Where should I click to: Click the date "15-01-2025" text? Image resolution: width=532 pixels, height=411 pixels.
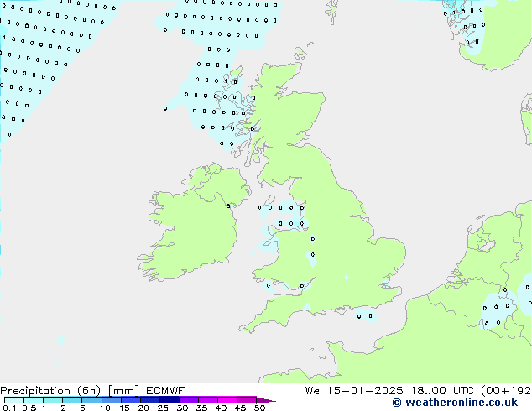[x=365, y=391]
